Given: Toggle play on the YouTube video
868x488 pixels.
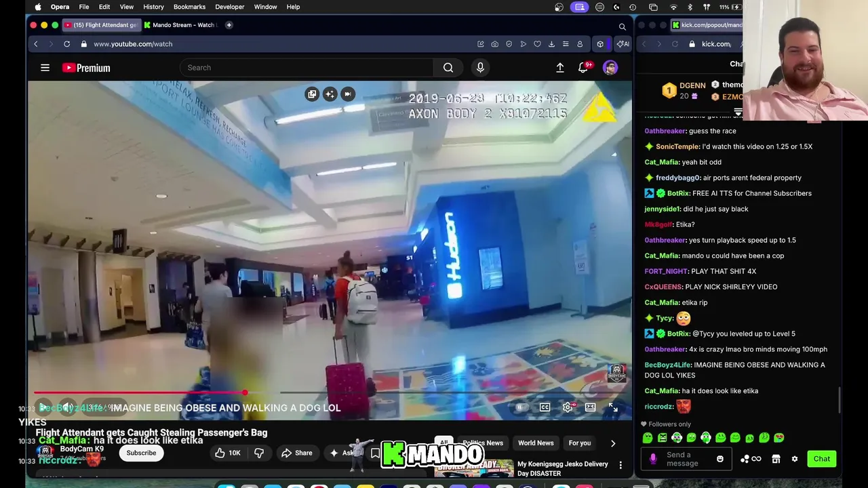Looking at the screenshot, I should [43, 407].
